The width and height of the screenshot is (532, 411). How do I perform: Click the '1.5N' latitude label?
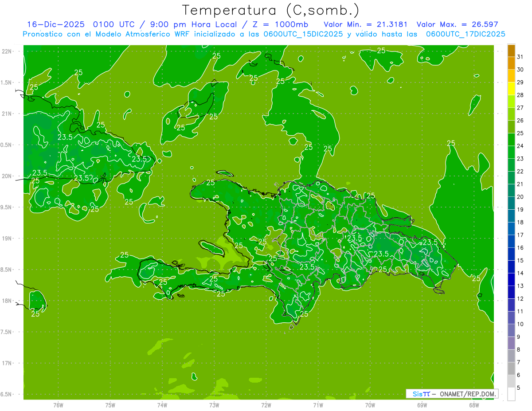(6, 82)
